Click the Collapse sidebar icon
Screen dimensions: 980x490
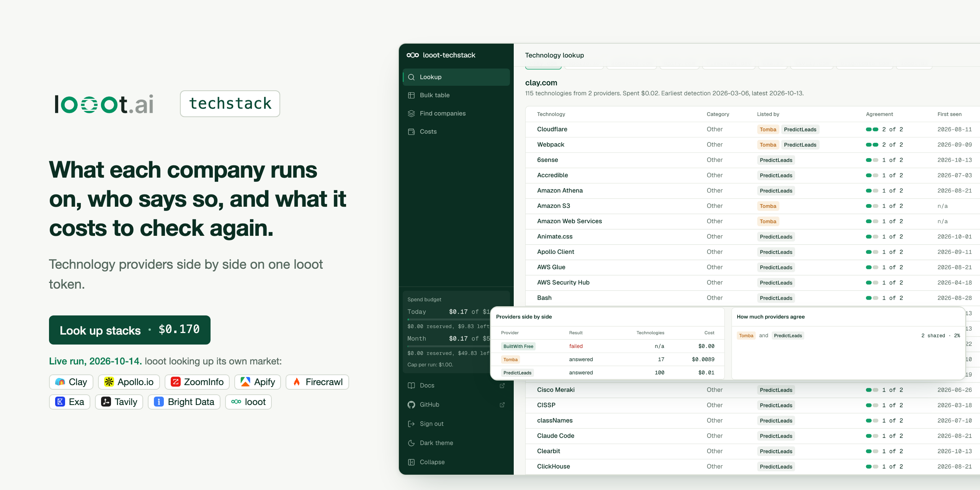click(412, 462)
